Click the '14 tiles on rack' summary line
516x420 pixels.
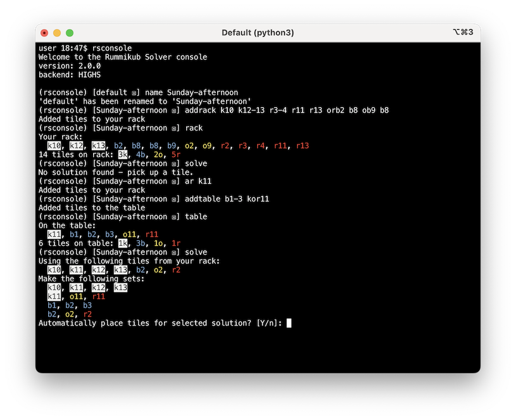110,155
